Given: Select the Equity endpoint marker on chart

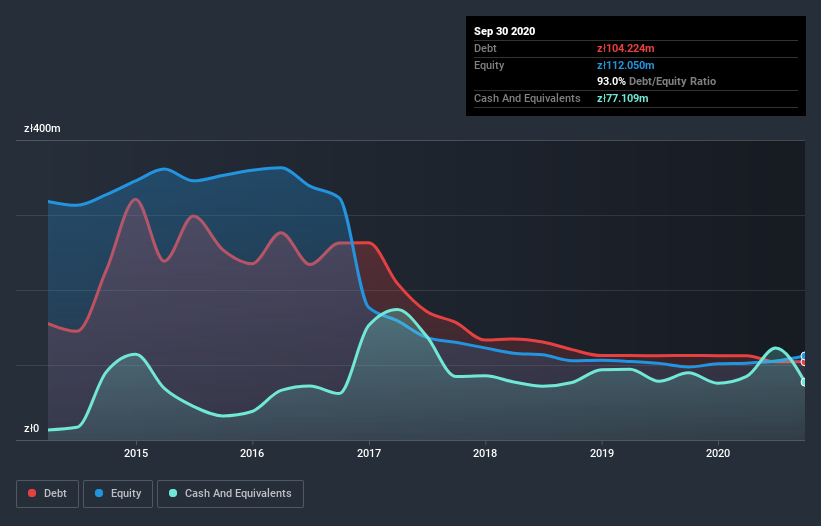Looking at the screenshot, I should [x=804, y=356].
